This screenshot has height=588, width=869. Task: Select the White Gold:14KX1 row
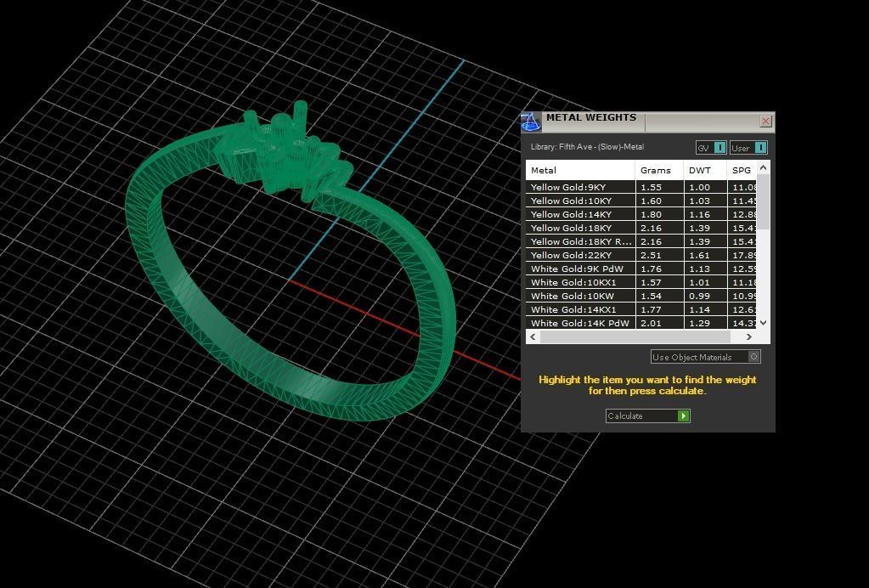click(x=640, y=309)
